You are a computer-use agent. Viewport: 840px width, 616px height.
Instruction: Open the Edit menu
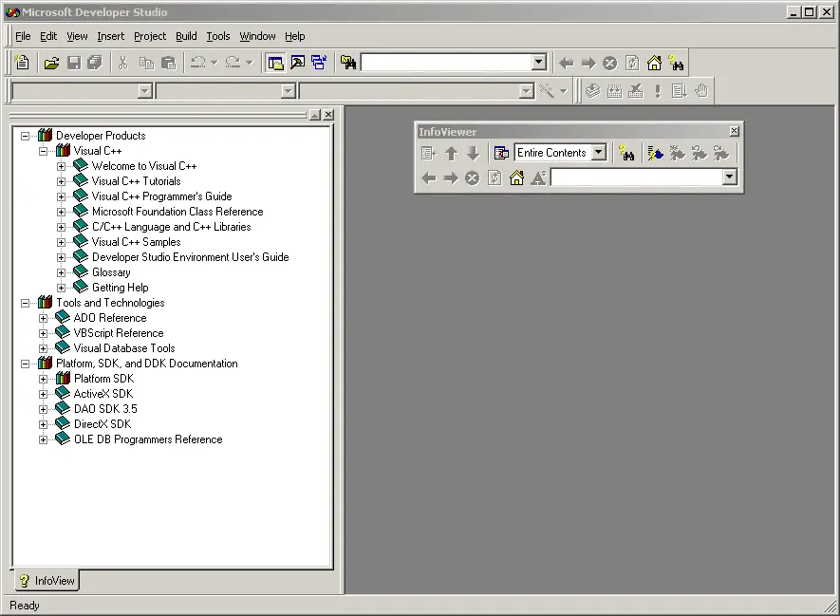[x=48, y=36]
